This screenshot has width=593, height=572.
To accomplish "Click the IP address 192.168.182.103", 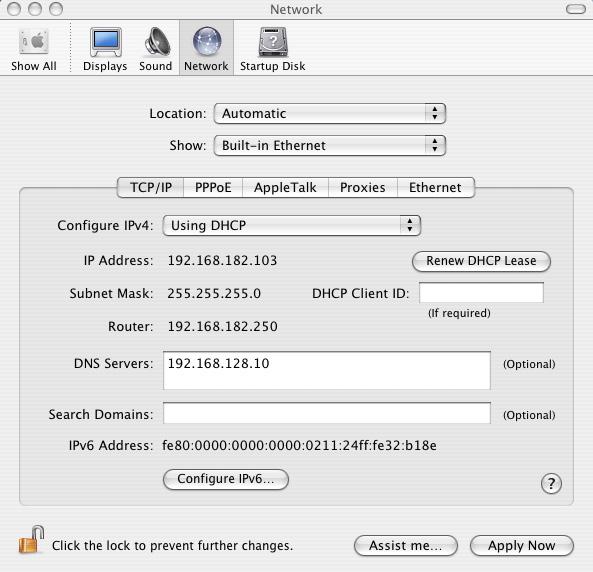I will tap(222, 261).
